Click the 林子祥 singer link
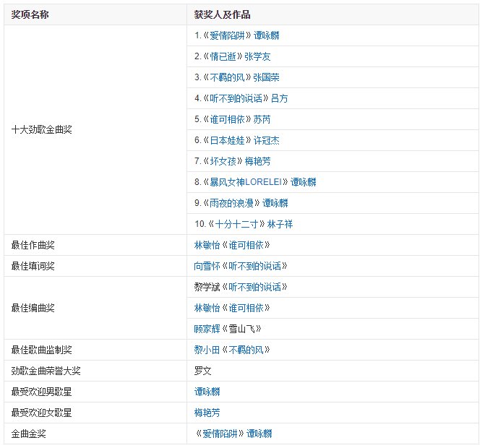485x448 pixels. (280, 224)
